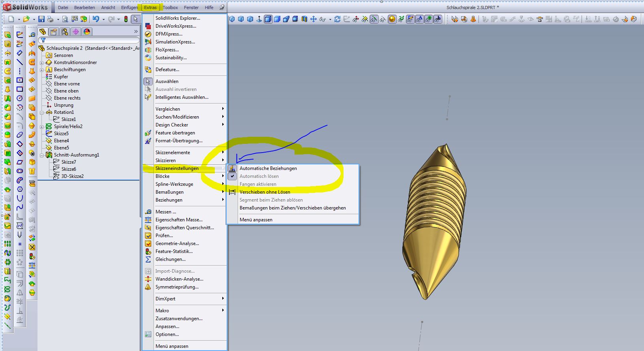Image resolution: width=644 pixels, height=351 pixels.
Task: Click the FeatureManager filter input field
Action: [89, 40]
